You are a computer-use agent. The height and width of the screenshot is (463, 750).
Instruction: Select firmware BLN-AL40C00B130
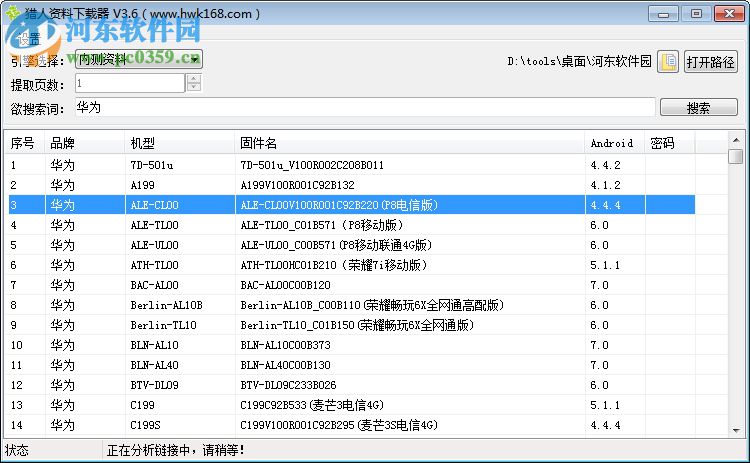pyautogui.click(x=352, y=365)
